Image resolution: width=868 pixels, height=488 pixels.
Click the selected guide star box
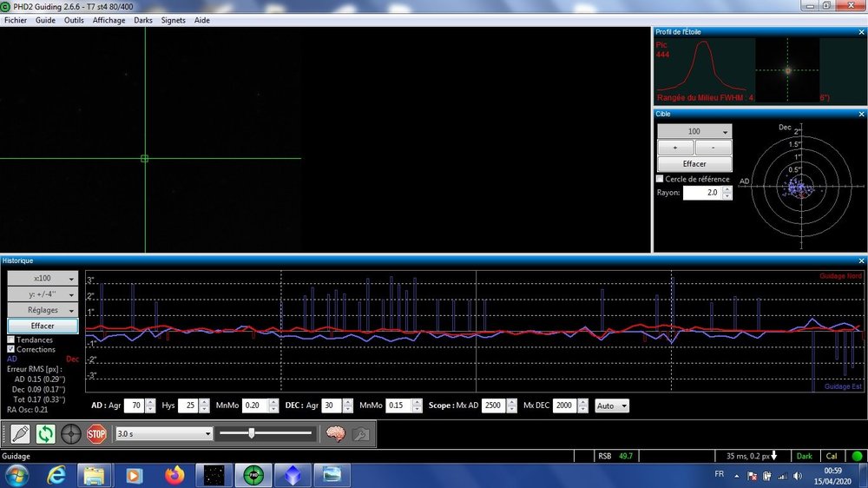click(144, 159)
